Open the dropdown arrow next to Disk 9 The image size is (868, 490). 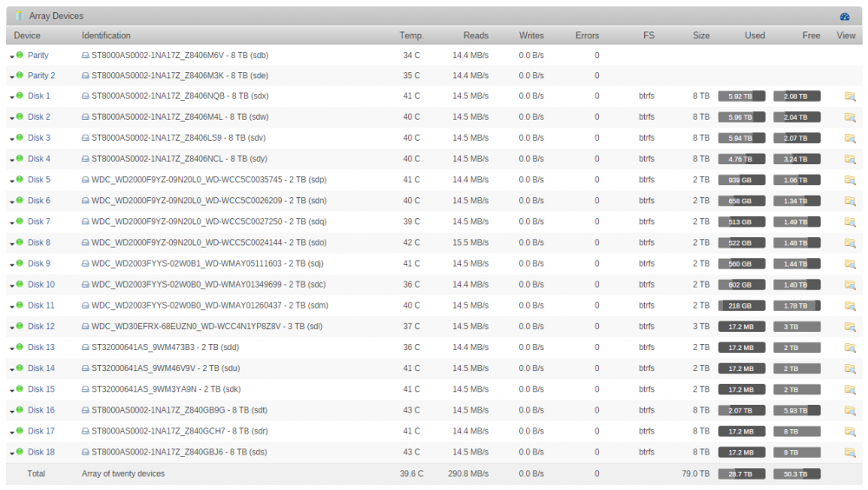tap(11, 266)
